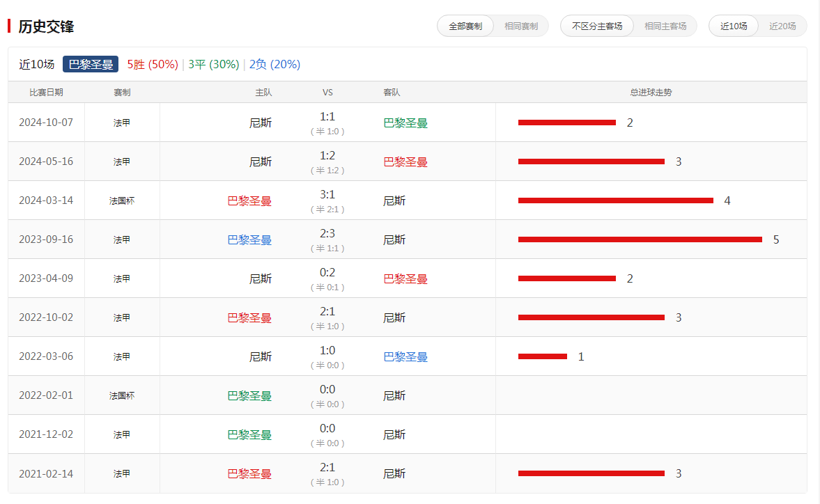Open 巴黎圣曼 link in 2022-03-06 match
The height and width of the screenshot is (504, 820).
tap(405, 356)
